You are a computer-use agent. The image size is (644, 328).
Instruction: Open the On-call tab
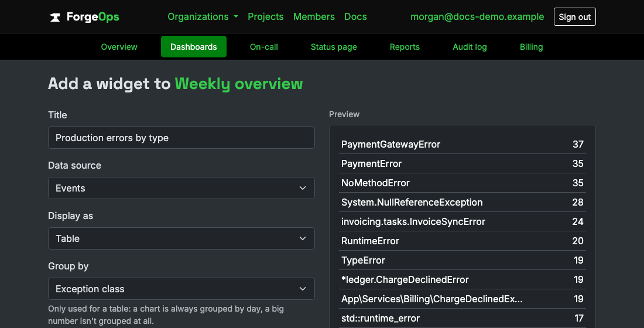click(263, 47)
